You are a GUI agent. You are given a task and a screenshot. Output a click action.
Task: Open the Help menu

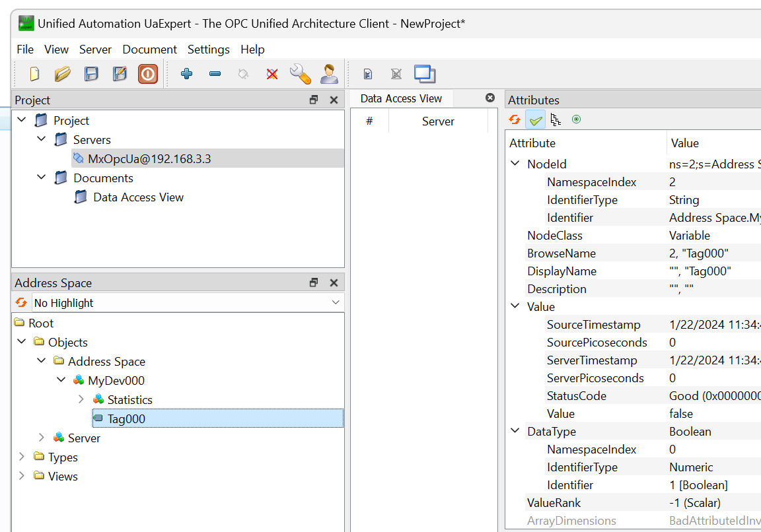252,50
